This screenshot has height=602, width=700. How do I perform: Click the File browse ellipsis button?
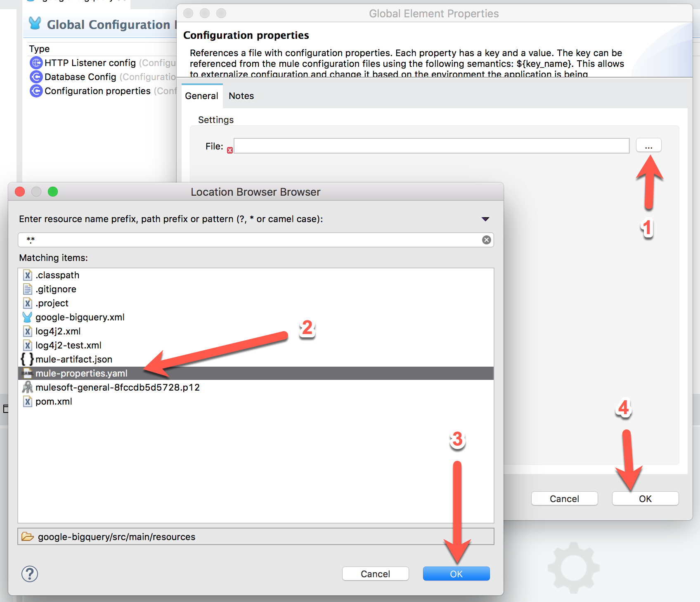649,145
